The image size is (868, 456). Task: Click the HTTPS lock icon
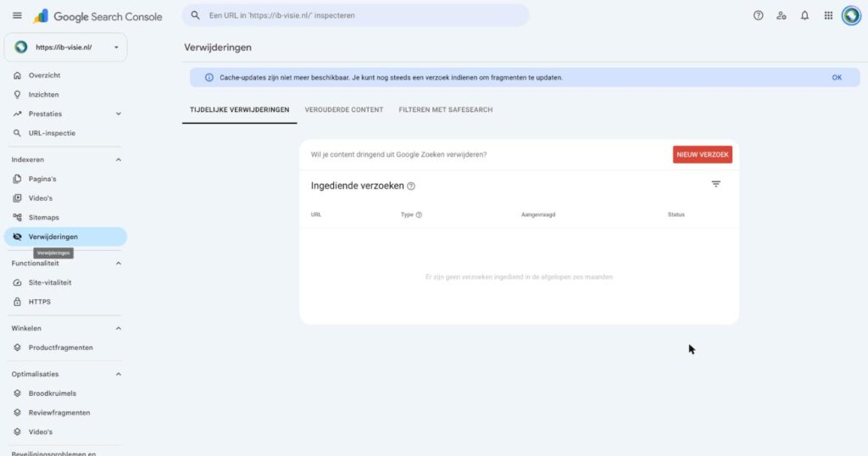pos(17,302)
